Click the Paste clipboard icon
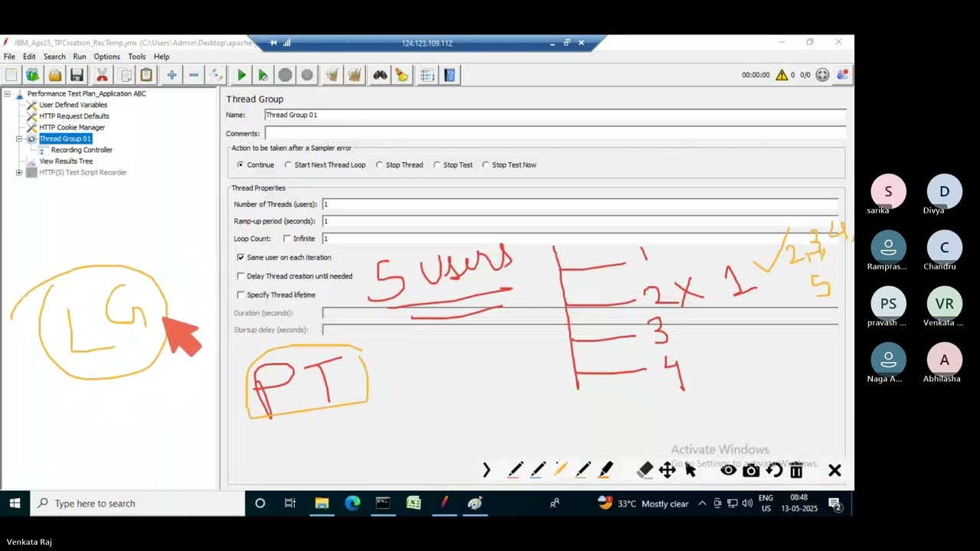Image resolution: width=980 pixels, height=551 pixels. coord(146,74)
